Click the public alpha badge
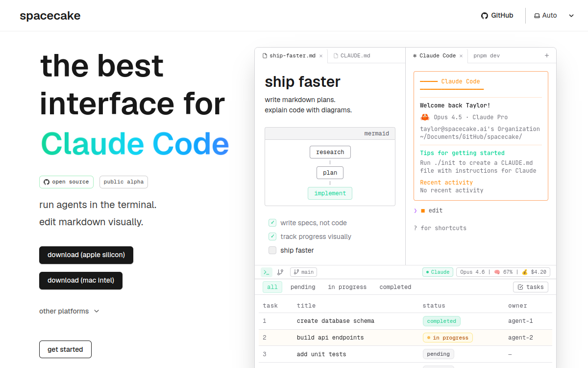 (123, 182)
